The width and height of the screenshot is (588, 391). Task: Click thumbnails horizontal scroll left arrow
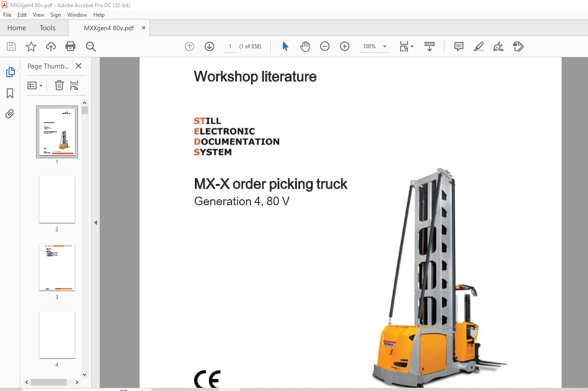(x=27, y=382)
